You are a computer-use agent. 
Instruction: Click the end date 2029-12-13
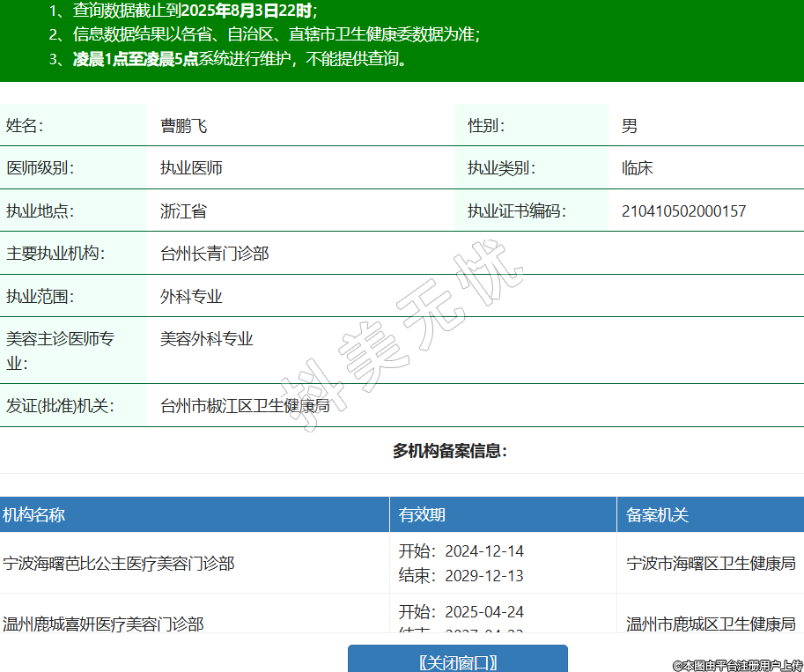(483, 576)
